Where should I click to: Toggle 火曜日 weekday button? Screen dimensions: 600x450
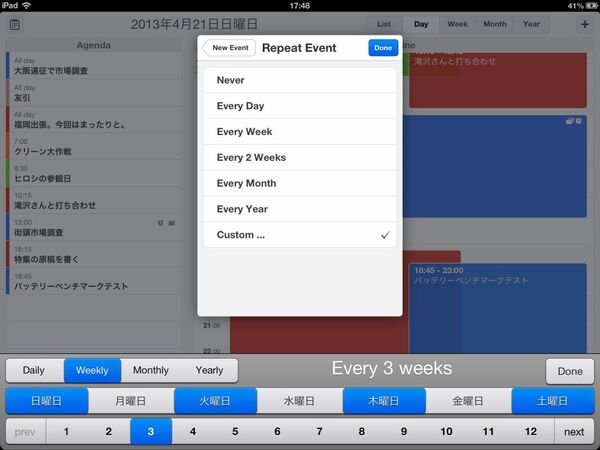tap(215, 401)
